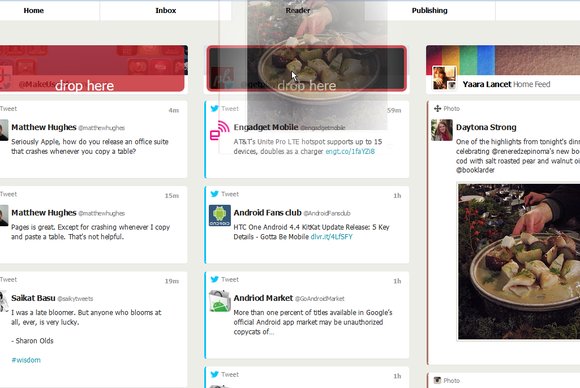Screen dimensions: 580x388
Task: Click the red middle column drop here zone
Action: (307, 68)
